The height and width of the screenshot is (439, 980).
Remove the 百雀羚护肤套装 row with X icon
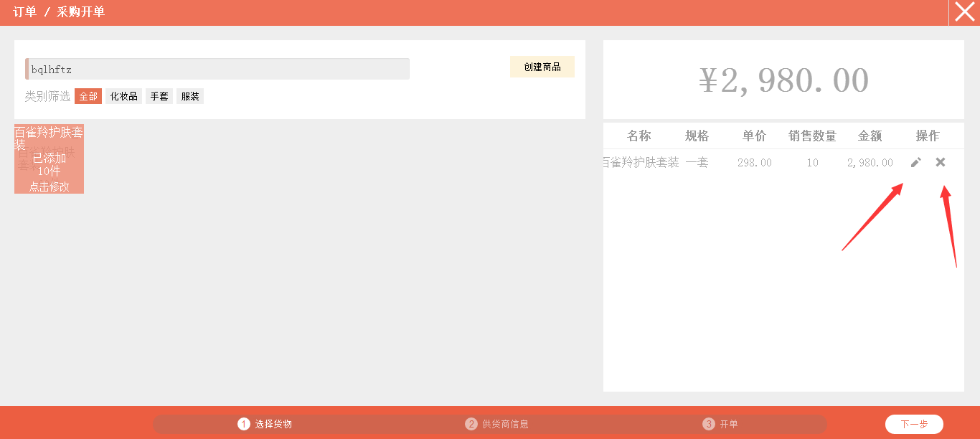(x=941, y=162)
